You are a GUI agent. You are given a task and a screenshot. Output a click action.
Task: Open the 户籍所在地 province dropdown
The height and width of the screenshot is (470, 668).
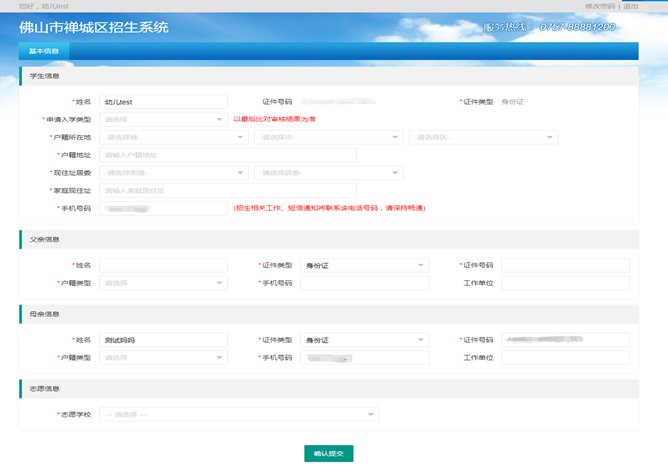pyautogui.click(x=173, y=137)
